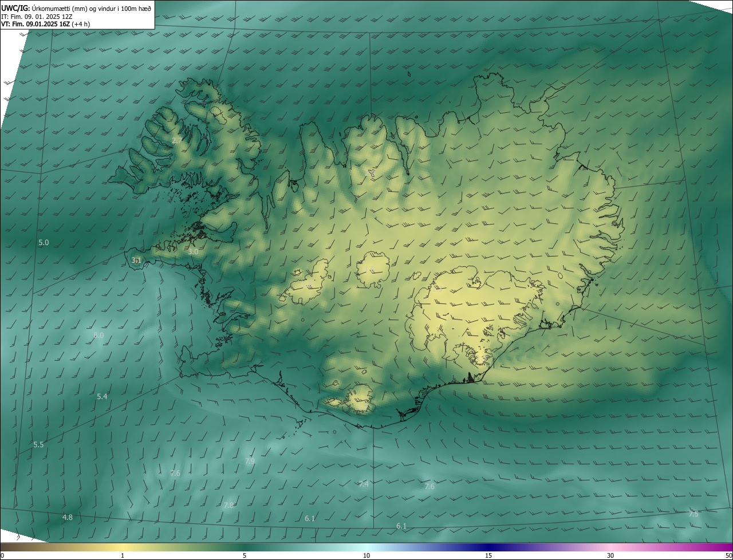Click the 8.0 value label on the map
The height and width of the screenshot is (560, 733).
98,336
